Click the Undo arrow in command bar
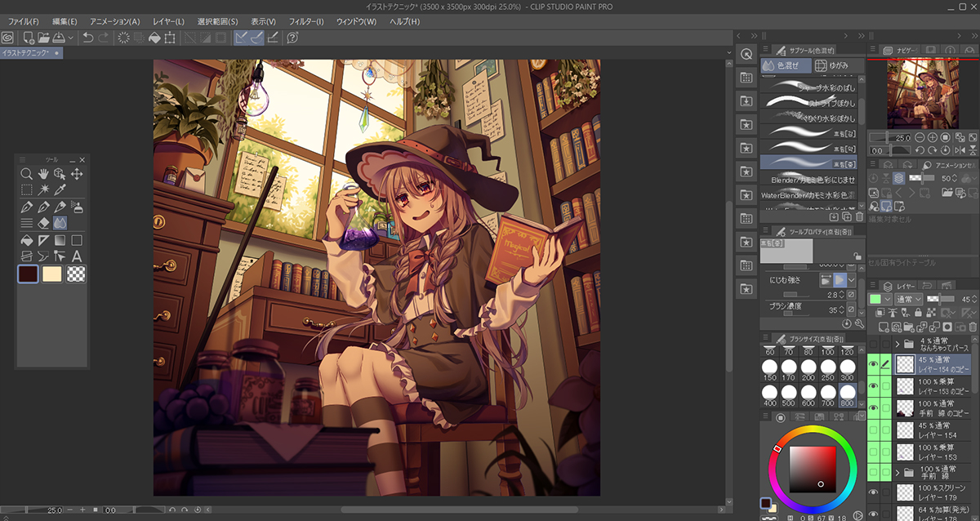Image resolution: width=980 pixels, height=521 pixels. 88,38
